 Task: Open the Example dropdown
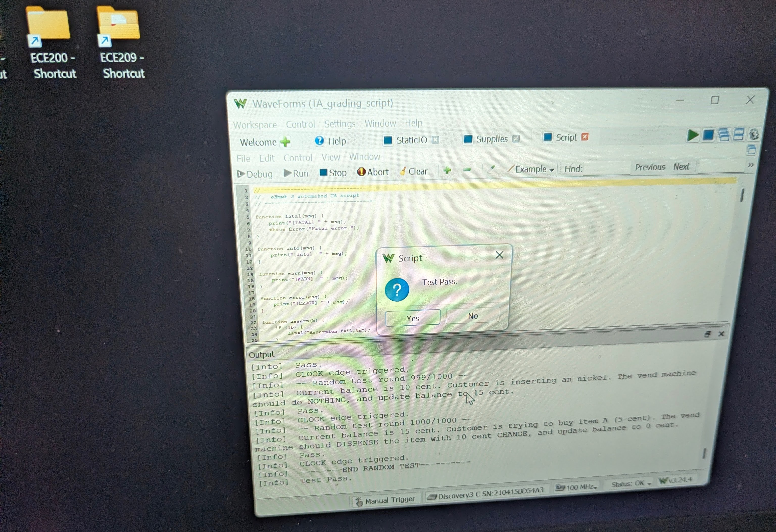(531, 169)
